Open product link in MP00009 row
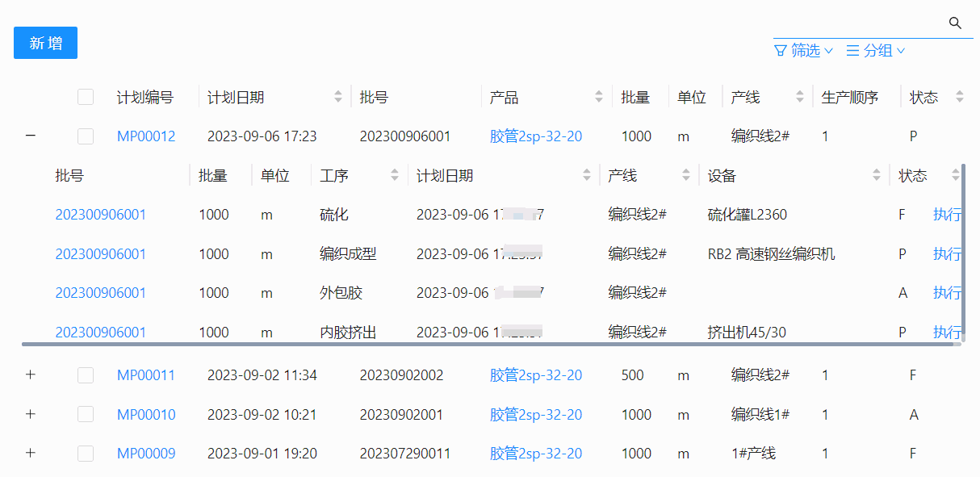 pos(536,454)
